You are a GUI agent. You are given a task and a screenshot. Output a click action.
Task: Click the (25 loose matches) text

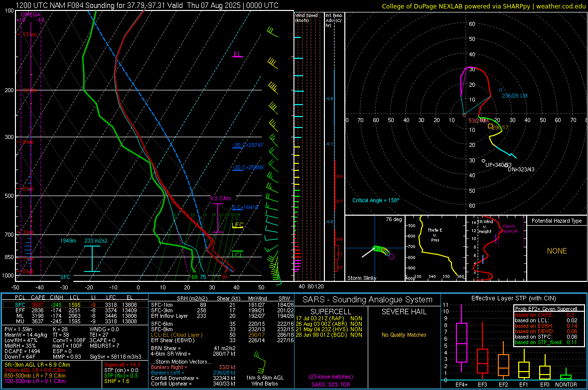[x=331, y=377]
